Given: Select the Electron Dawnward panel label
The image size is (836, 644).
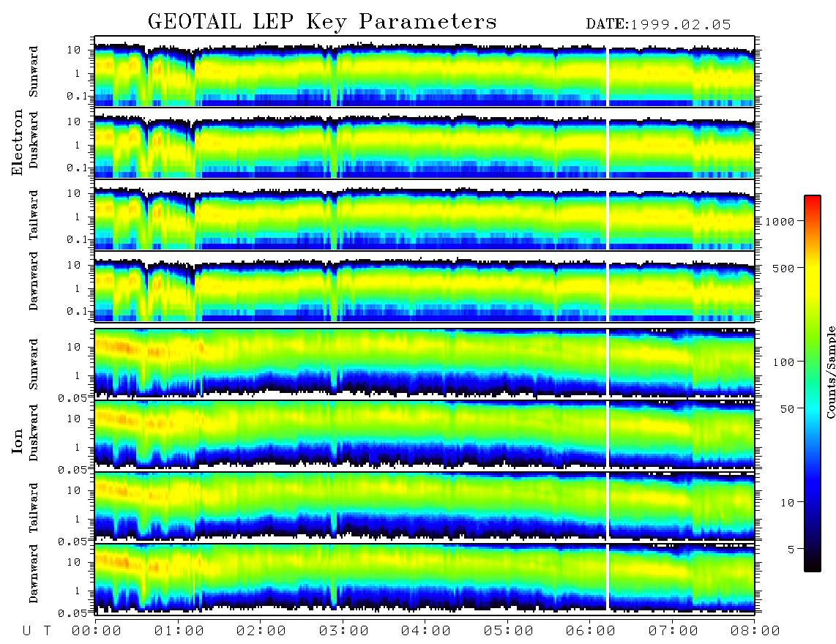Looking at the screenshot, I should (x=34, y=281).
